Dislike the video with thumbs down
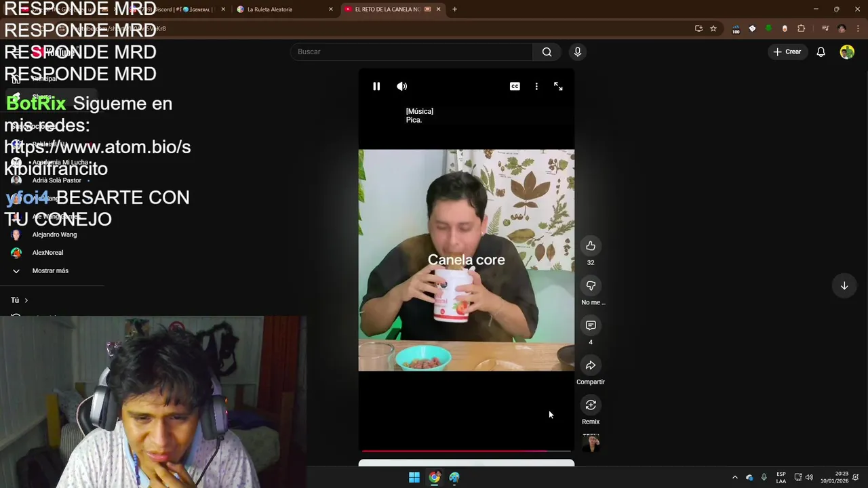This screenshot has height=488, width=868. click(x=591, y=286)
